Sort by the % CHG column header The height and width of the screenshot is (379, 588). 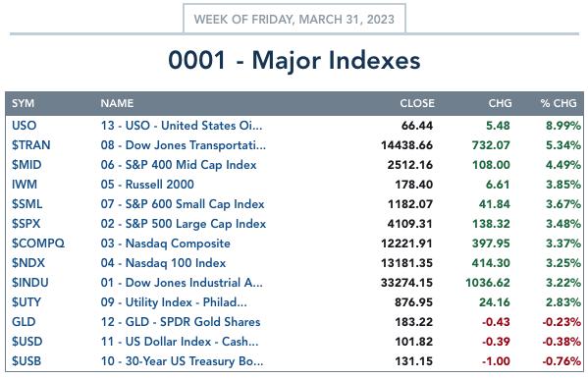(x=559, y=103)
